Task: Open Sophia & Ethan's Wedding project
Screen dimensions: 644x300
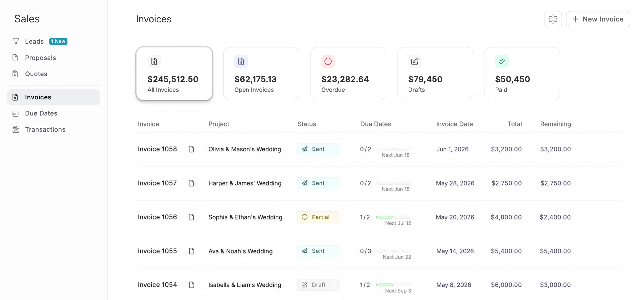Action: [x=245, y=217]
